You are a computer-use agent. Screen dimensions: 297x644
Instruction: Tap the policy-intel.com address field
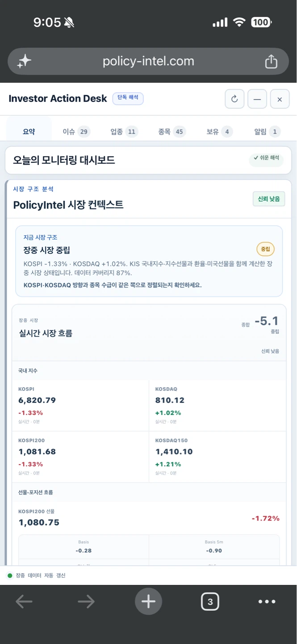[x=148, y=61]
